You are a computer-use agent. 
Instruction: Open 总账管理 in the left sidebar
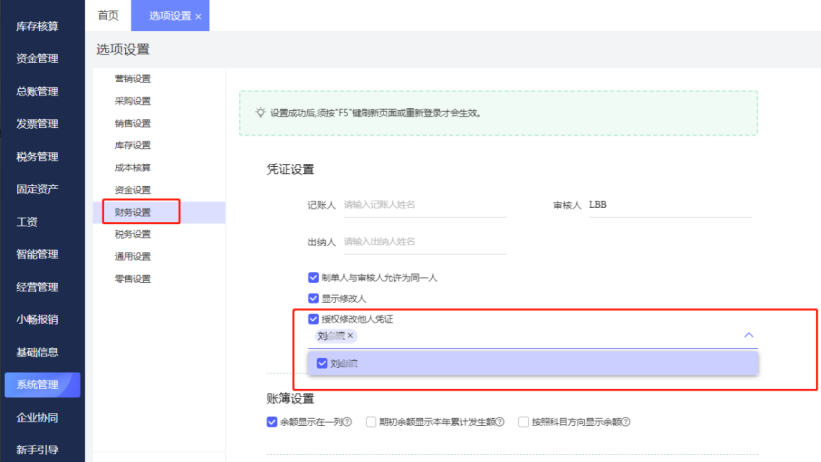(x=38, y=91)
